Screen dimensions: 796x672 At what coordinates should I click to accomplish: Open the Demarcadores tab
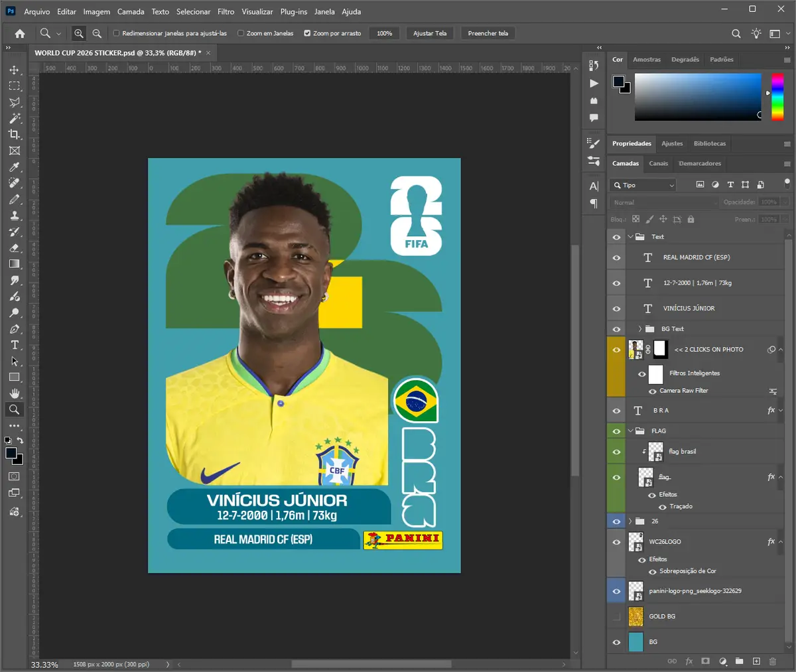(x=700, y=163)
